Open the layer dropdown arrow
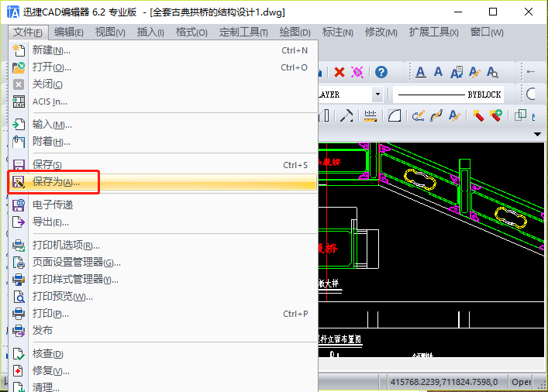This screenshot has width=548, height=392. point(377,95)
